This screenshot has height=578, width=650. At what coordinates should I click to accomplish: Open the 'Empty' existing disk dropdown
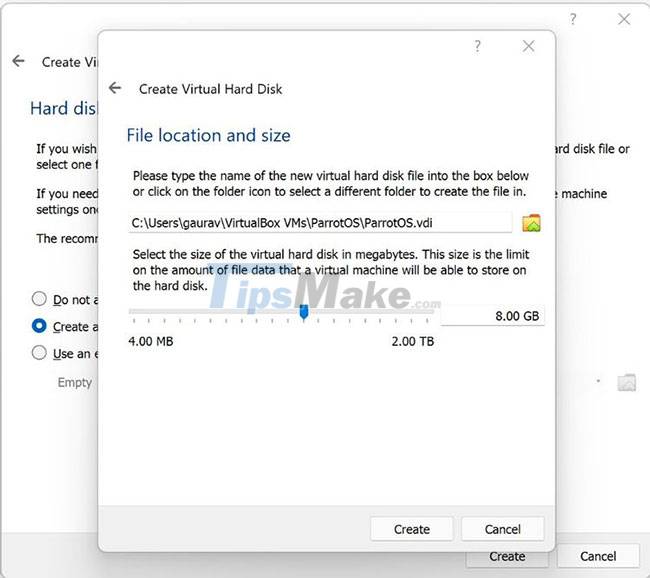click(x=598, y=381)
